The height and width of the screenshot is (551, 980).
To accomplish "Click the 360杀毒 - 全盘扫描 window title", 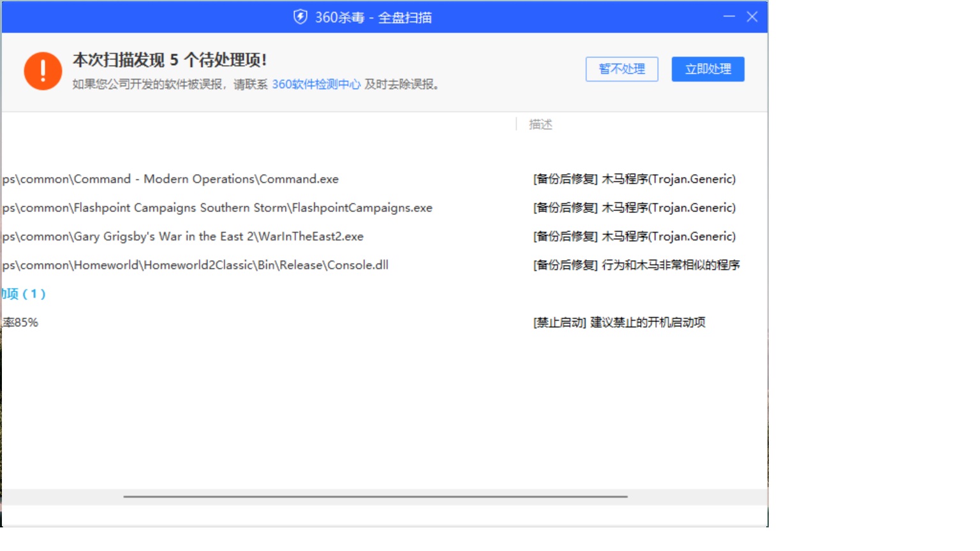I will (x=373, y=17).
